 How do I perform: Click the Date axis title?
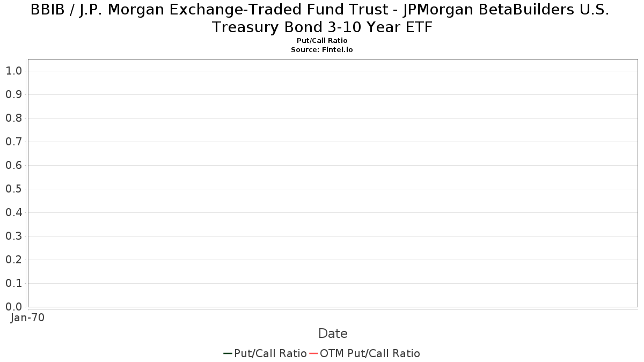click(x=333, y=334)
